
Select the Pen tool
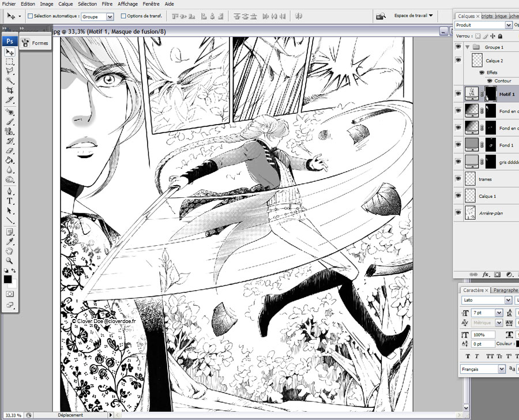coord(10,192)
